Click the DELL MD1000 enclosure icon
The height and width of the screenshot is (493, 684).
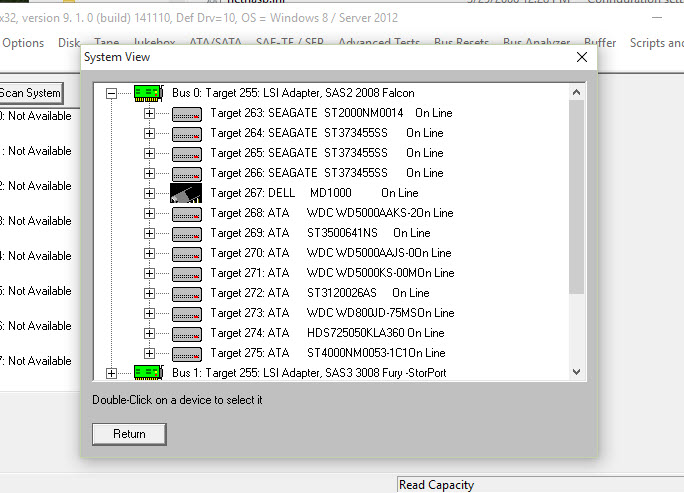tap(186, 193)
